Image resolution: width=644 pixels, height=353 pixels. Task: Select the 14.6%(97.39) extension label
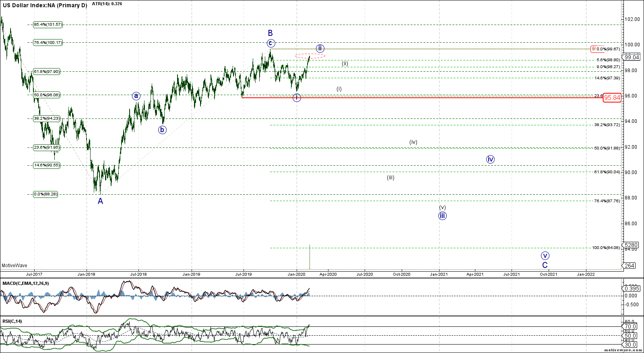(x=607, y=78)
